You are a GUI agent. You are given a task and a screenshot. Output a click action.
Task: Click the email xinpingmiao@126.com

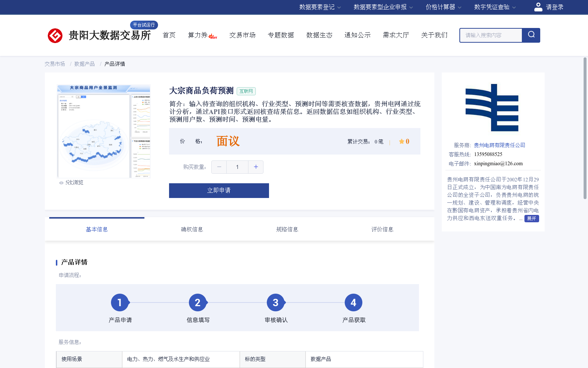coord(498,164)
